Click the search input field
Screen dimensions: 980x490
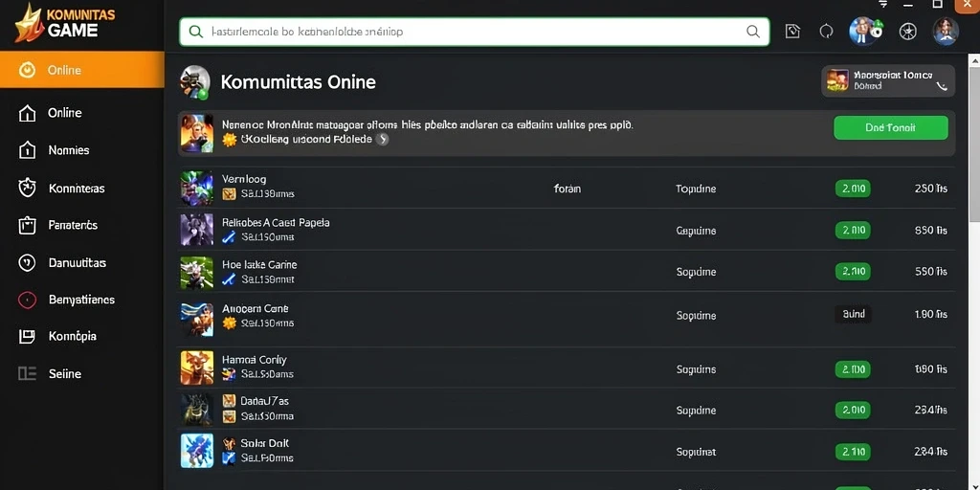tap(474, 32)
